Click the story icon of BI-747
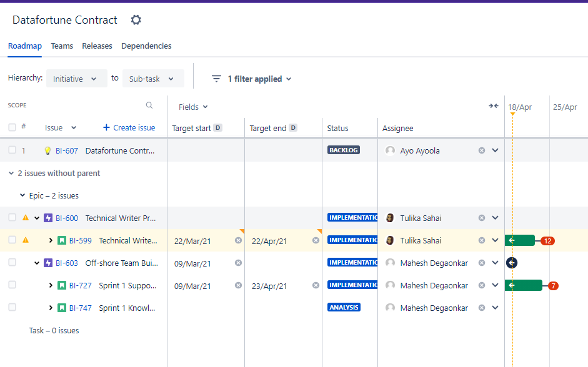The width and height of the screenshot is (588, 367). [x=61, y=308]
